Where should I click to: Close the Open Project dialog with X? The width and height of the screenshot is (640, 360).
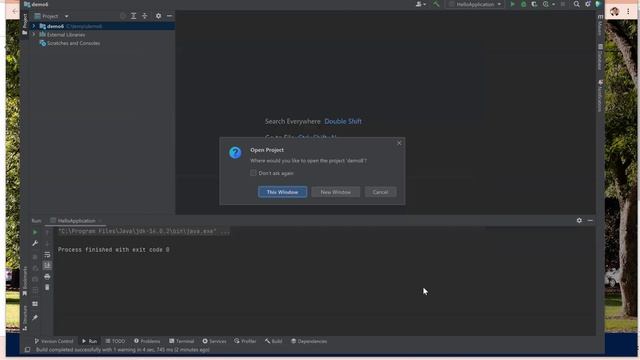click(x=399, y=143)
